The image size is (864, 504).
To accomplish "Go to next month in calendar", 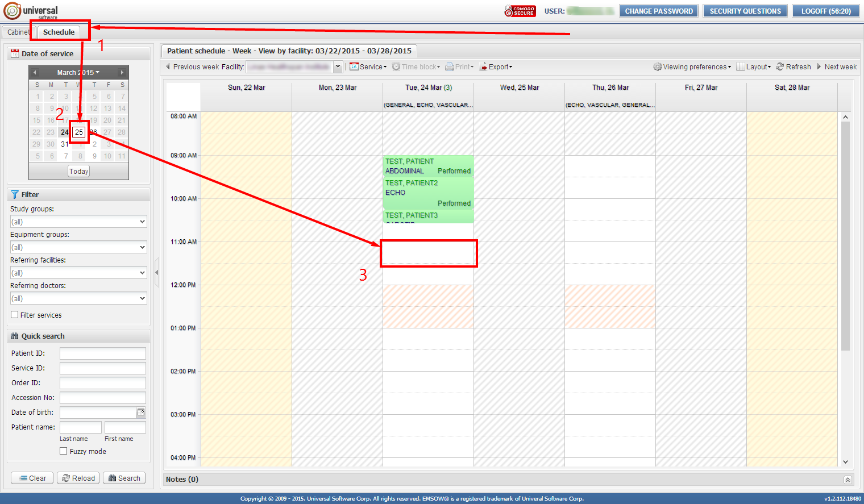I will pyautogui.click(x=122, y=73).
